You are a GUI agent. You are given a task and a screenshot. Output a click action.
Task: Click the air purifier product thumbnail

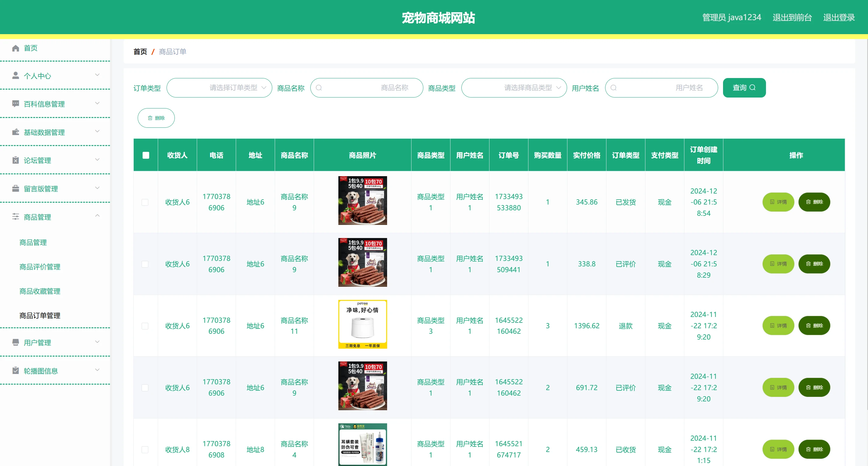pyautogui.click(x=362, y=324)
